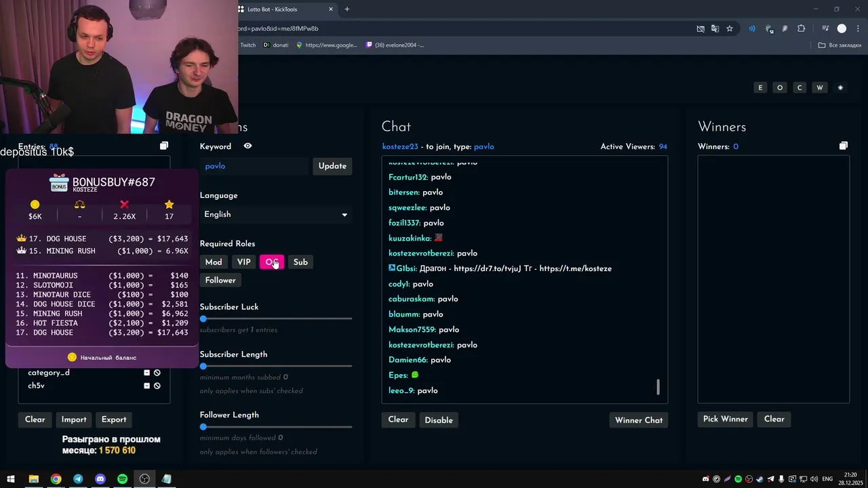Image resolution: width=868 pixels, height=488 pixels.
Task: Open the Winner Chat
Action: 639,420
